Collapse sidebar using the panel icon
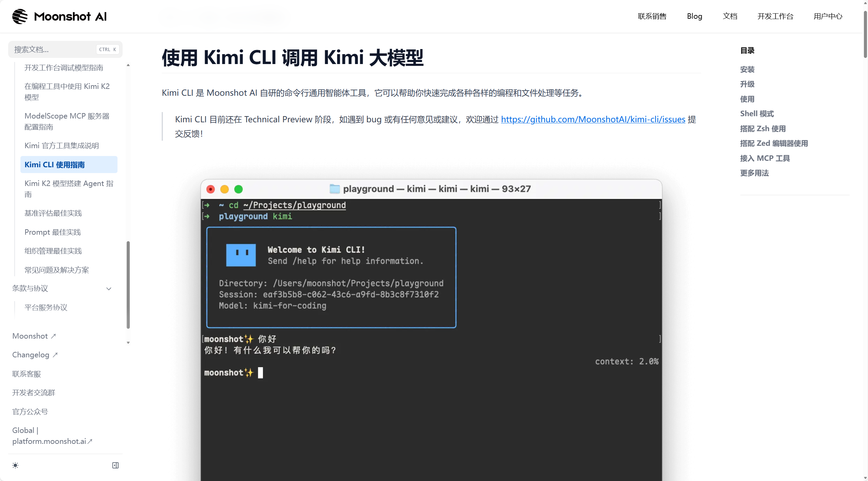Screen dimensions: 868x481 click(115, 465)
